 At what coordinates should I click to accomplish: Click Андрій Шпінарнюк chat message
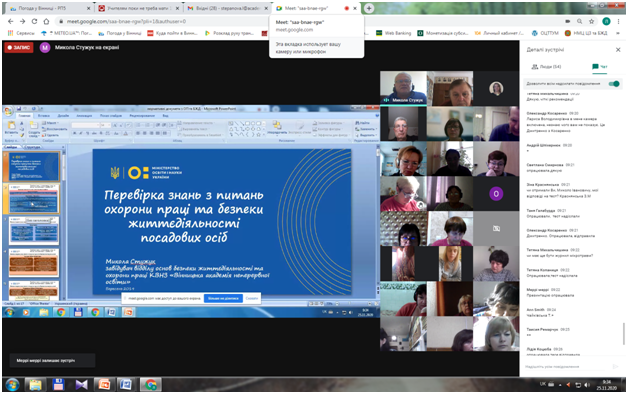pos(550,148)
